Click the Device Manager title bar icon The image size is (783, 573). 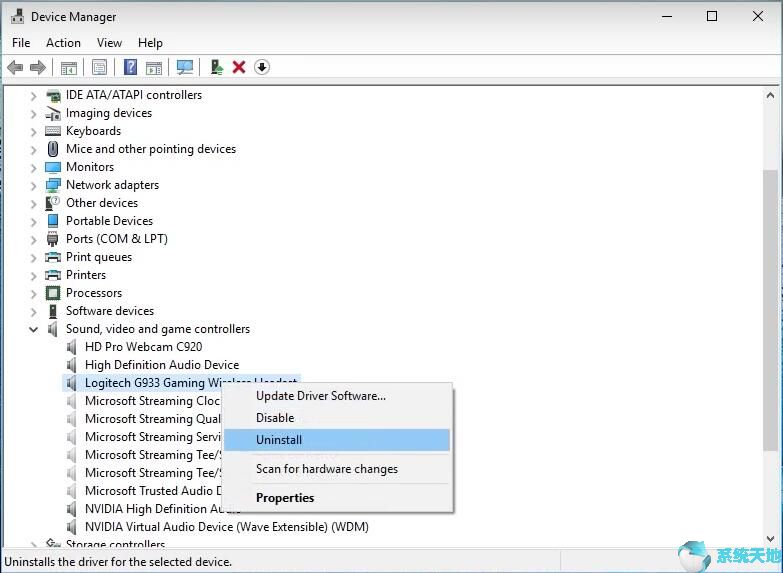pos(17,16)
